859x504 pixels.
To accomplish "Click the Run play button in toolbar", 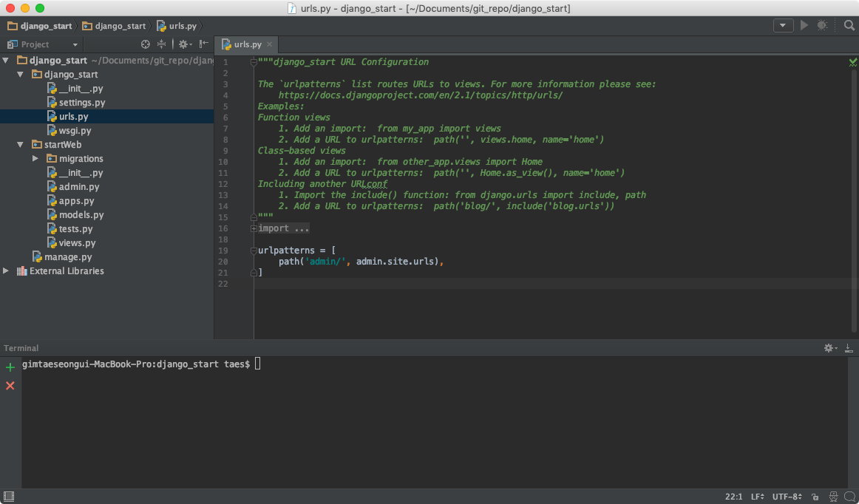I will pos(804,26).
